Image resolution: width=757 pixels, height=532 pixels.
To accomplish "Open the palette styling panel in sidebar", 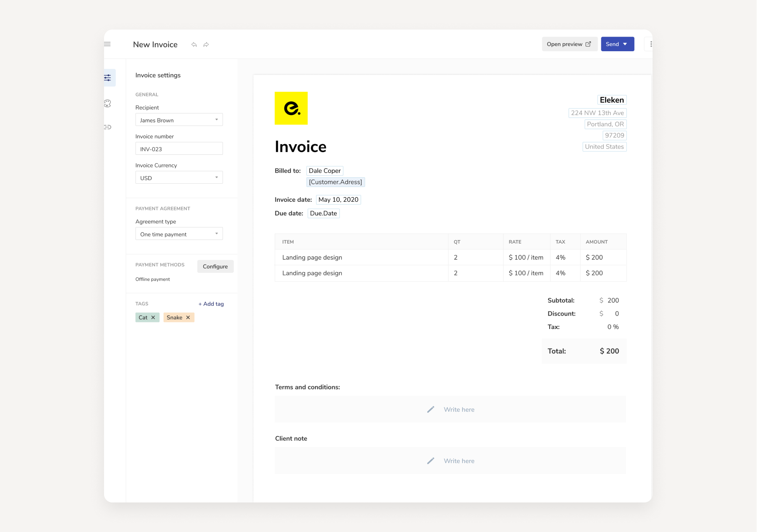I will pos(108,103).
